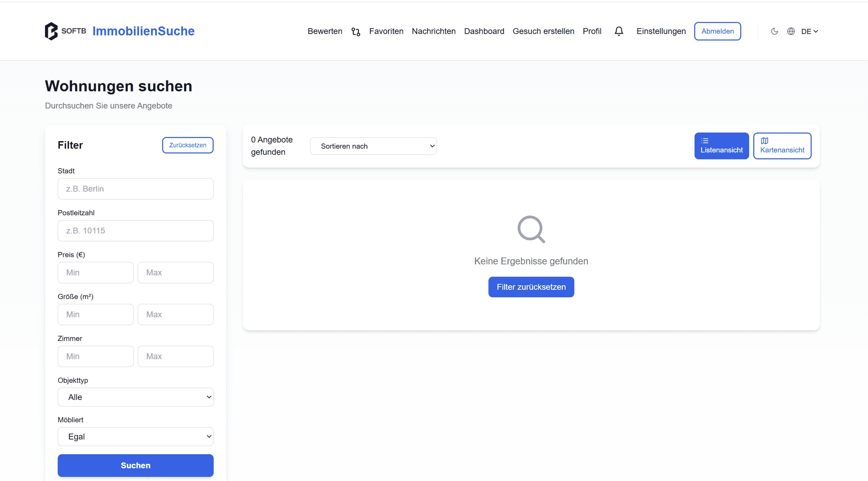Screen dimensions: 868x481
Task: Open Nachrichten from the navigation
Action: pos(433,31)
